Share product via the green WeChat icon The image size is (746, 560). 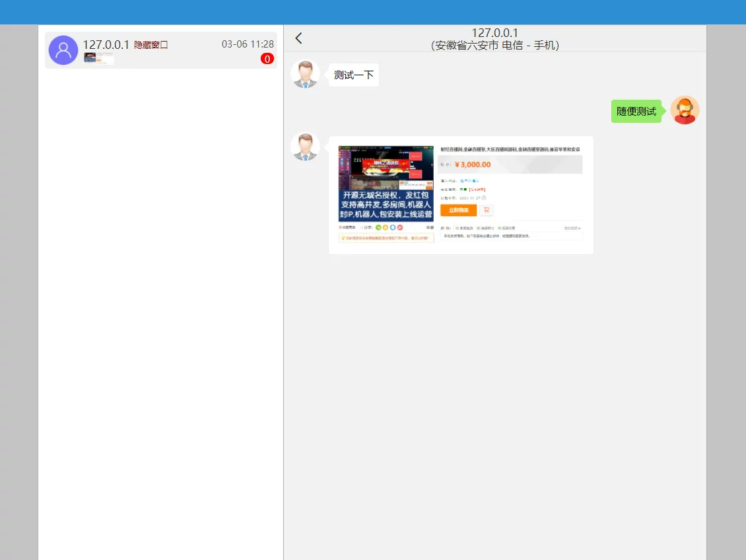point(378,228)
